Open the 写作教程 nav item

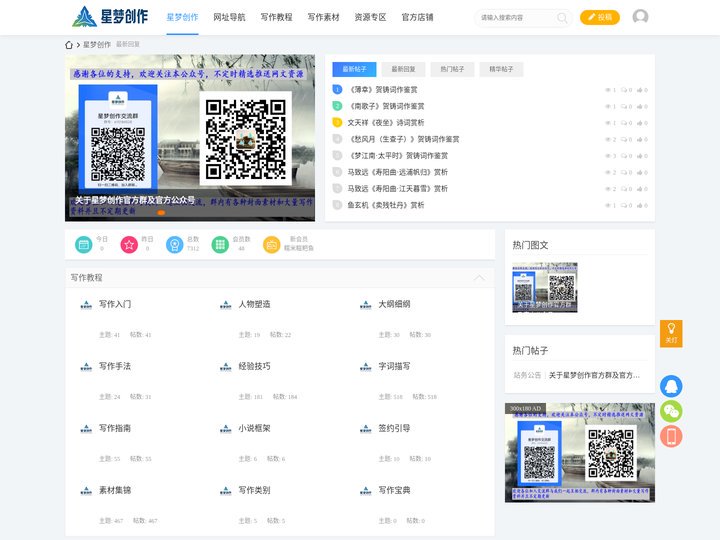[x=276, y=17]
